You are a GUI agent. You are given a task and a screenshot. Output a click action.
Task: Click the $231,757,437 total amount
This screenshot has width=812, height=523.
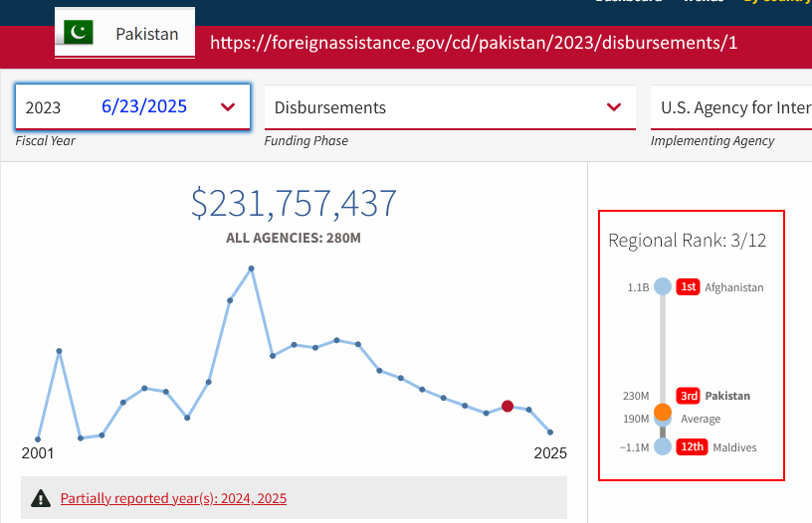point(294,203)
